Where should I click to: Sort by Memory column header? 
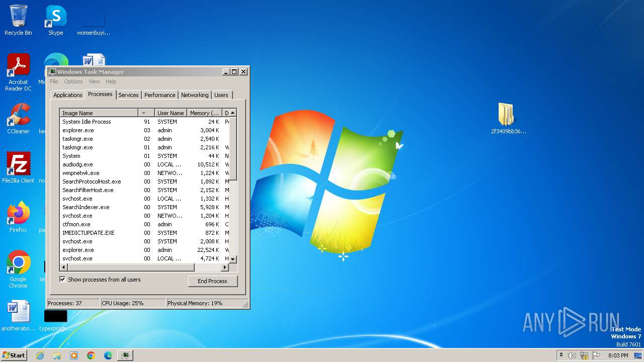[x=204, y=113]
